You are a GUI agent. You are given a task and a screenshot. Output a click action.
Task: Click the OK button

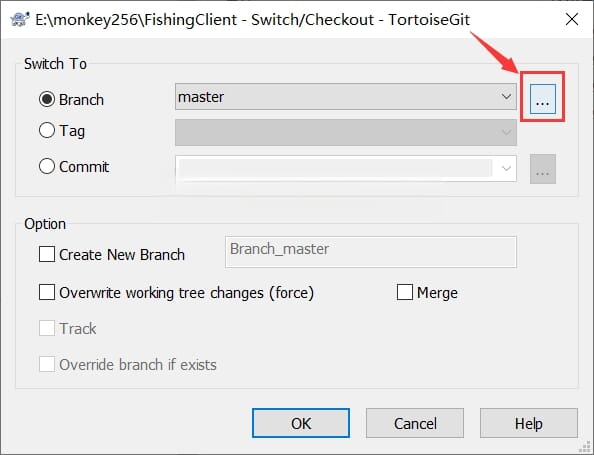tap(301, 423)
